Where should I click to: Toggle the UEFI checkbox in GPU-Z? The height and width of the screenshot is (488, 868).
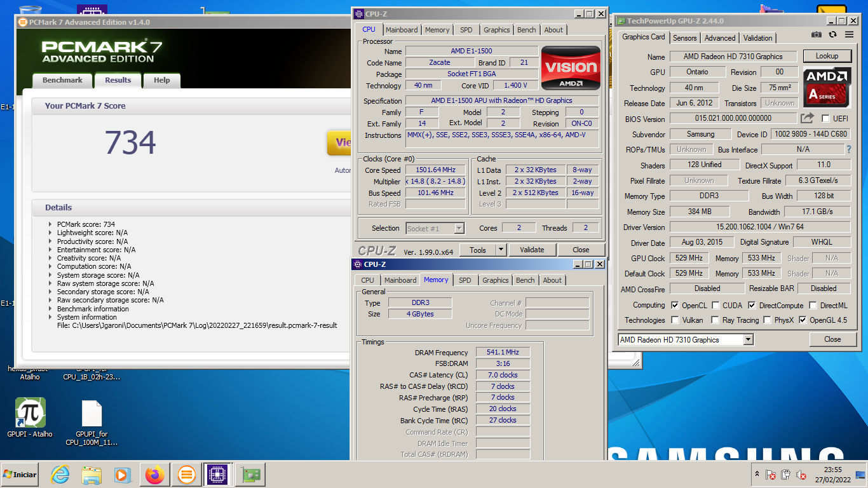point(825,119)
